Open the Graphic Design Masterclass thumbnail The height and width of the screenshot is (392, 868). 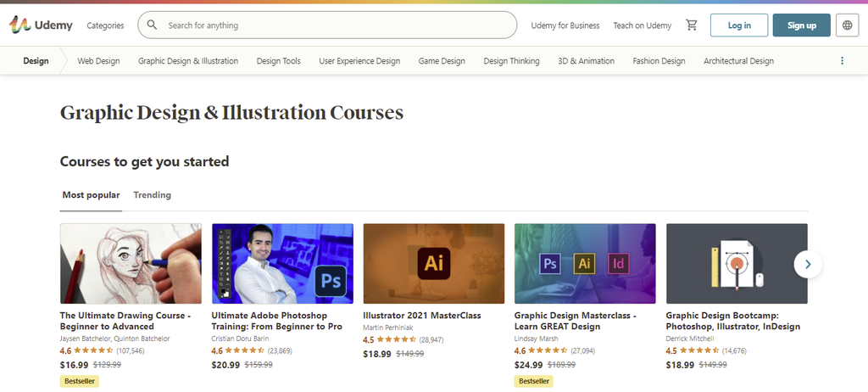tap(585, 263)
